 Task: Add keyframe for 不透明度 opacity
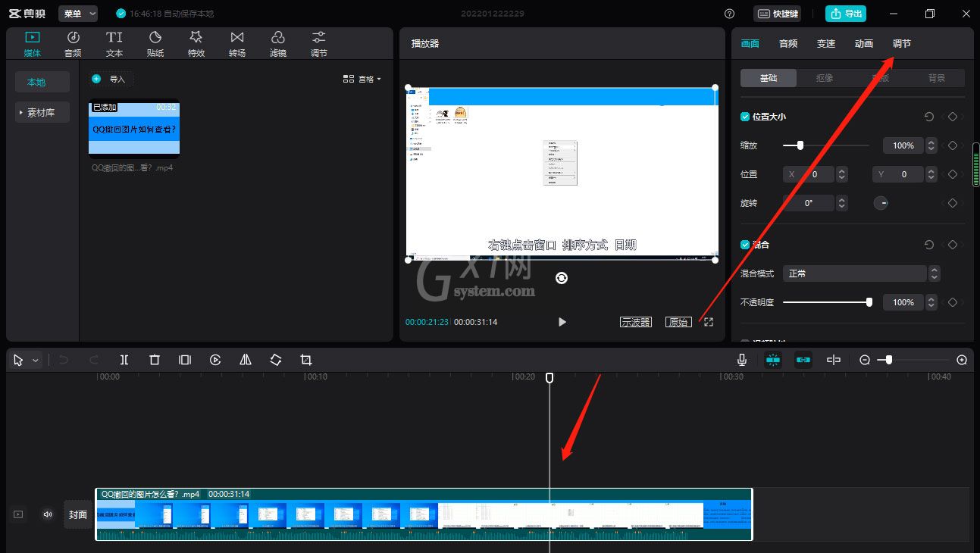[x=953, y=302]
